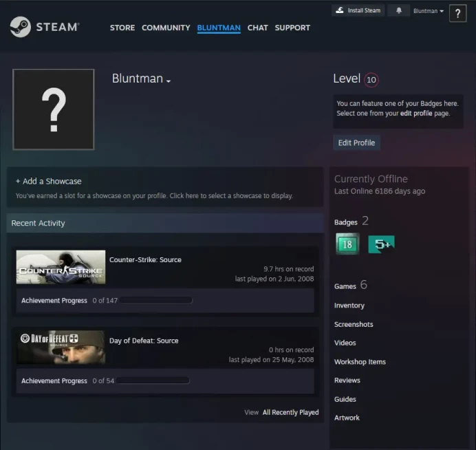The image size is (476, 450).
Task: Go to the CHAT menu item
Action: 257,28
